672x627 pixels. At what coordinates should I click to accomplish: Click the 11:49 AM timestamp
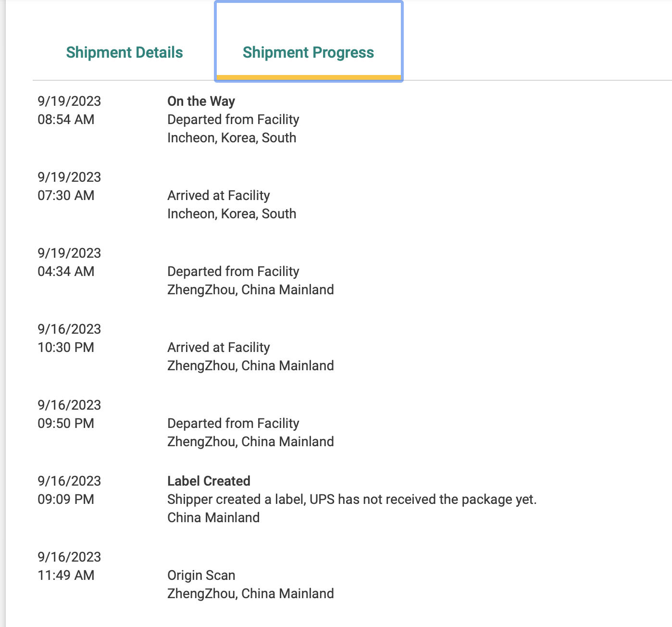click(66, 576)
